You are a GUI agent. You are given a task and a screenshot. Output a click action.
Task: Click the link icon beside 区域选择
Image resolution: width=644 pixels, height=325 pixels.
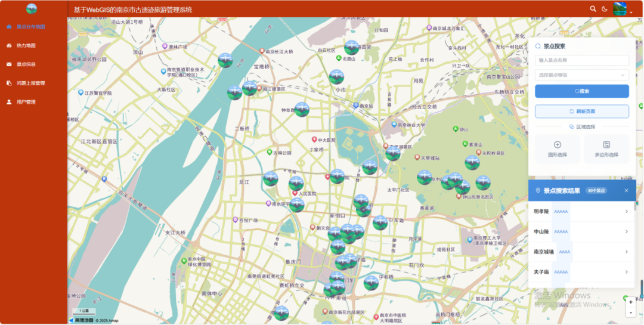tap(571, 127)
